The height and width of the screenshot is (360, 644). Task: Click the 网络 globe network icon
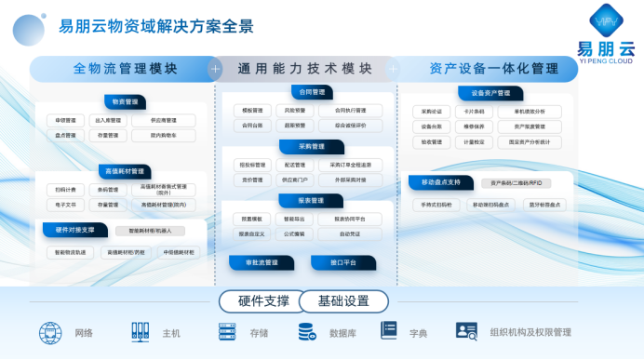[50, 333]
